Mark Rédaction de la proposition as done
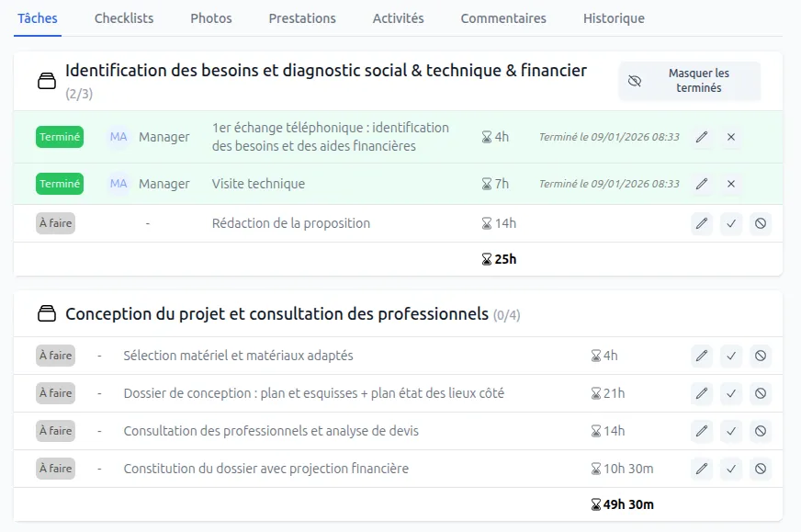Image resolution: width=801 pixels, height=532 pixels. 731,223
